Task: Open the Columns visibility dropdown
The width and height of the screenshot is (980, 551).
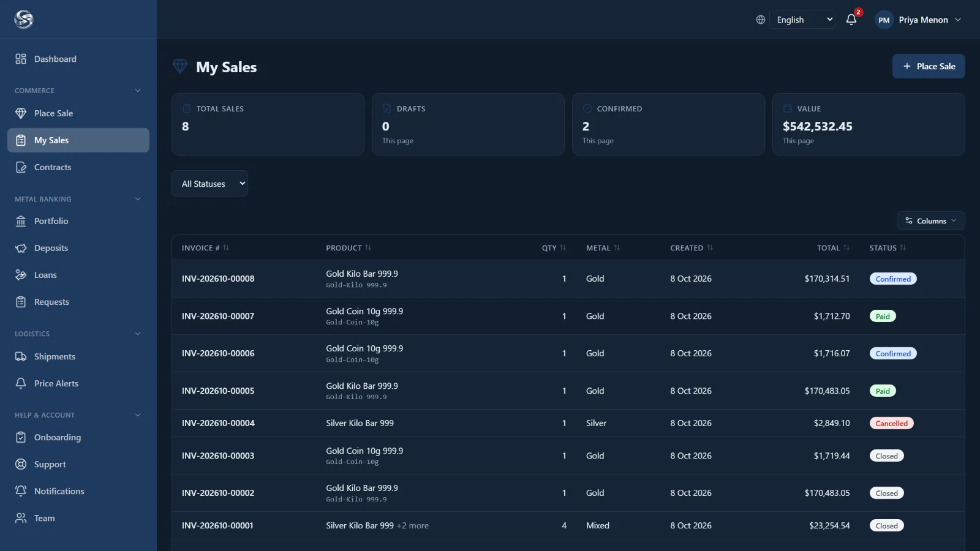Action: click(931, 221)
